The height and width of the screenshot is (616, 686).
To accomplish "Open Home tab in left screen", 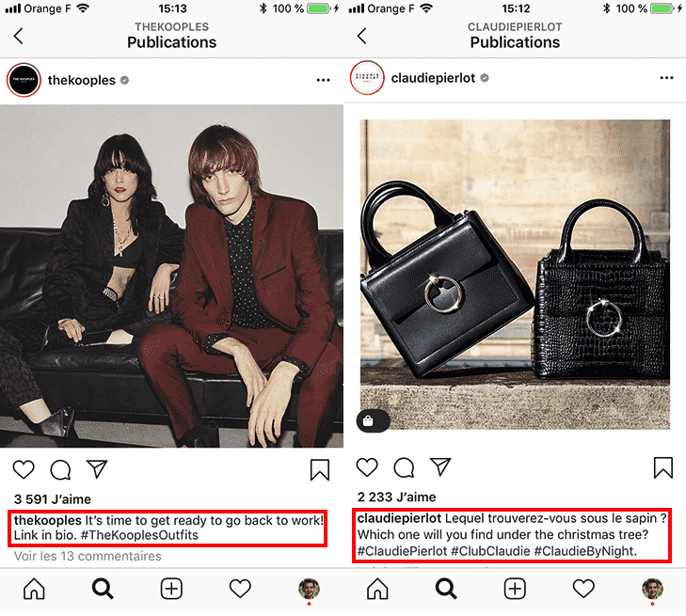I will pyautogui.click(x=34, y=589).
